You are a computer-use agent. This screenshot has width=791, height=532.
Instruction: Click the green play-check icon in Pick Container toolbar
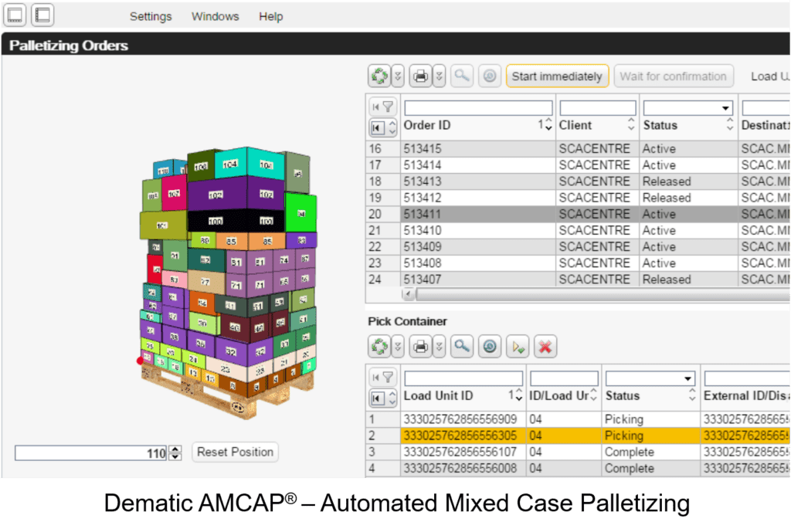[518, 347]
